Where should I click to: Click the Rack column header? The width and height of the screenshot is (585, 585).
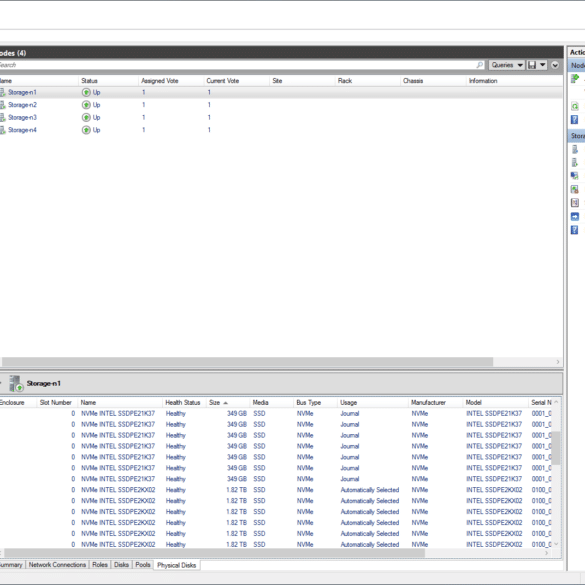click(x=367, y=81)
